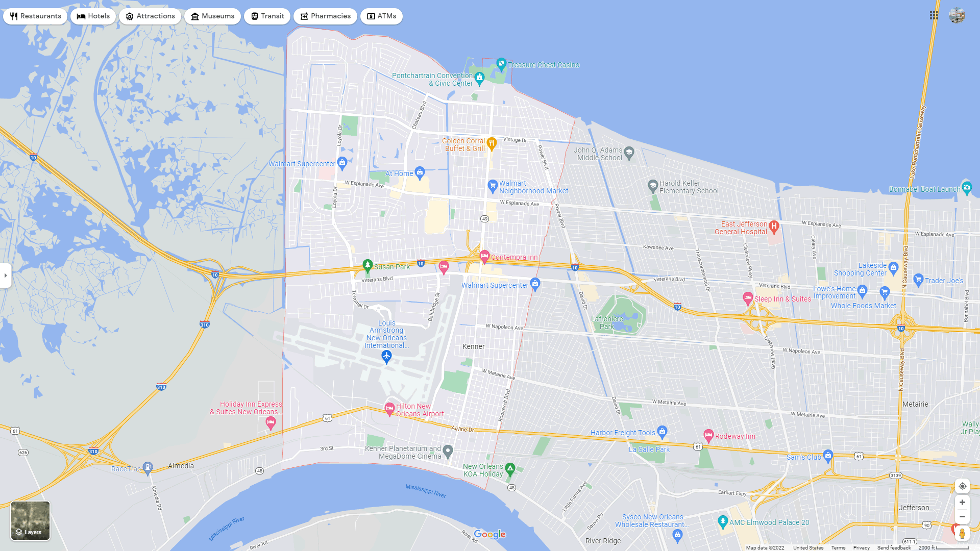Open the Terms link
The width and height of the screenshot is (980, 551).
pos(838,547)
